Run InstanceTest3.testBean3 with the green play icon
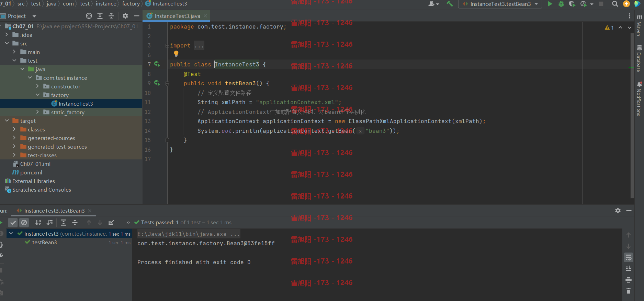The height and width of the screenshot is (301, 644). [x=550, y=4]
